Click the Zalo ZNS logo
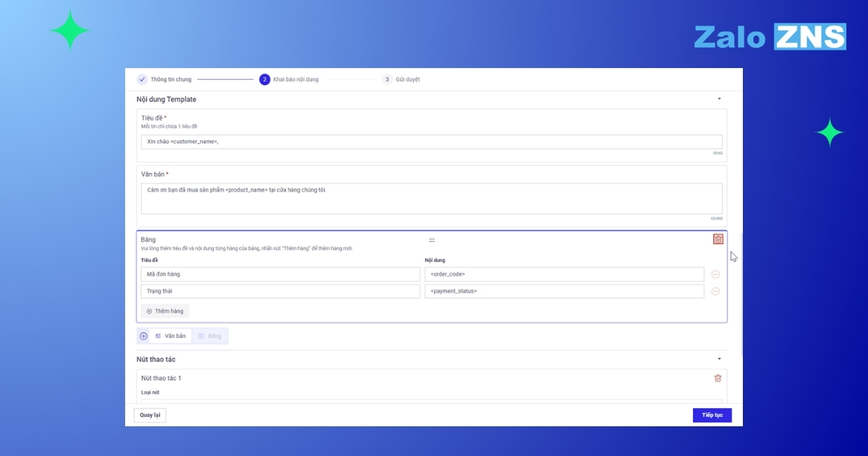The width and height of the screenshot is (868, 456). coord(769,37)
